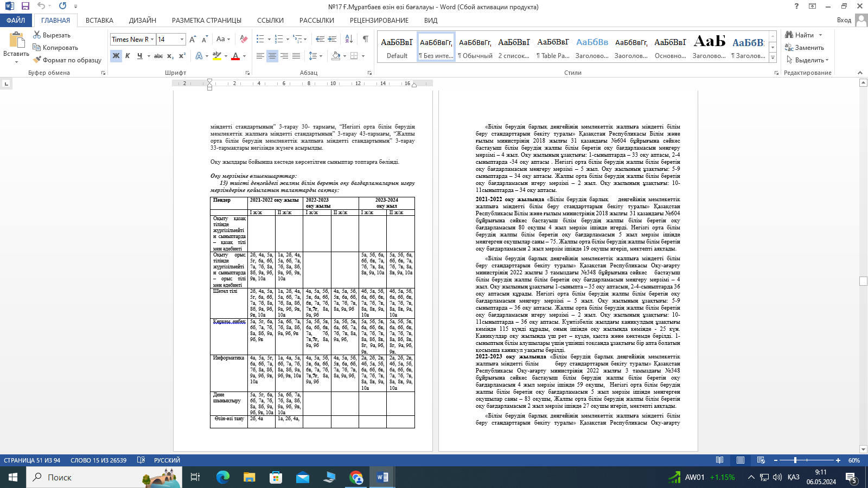This screenshot has height=488, width=868.
Task: Open the Select (Выделить) dropdown
Action: [807, 60]
